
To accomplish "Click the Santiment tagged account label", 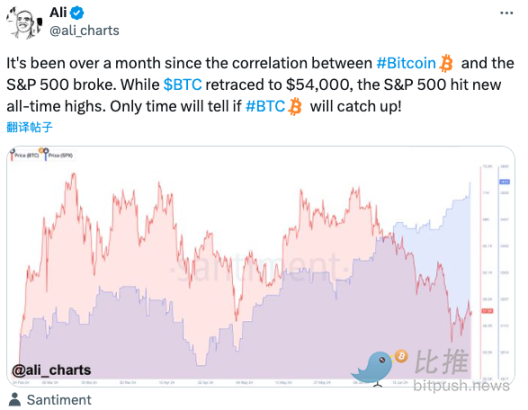I will [59, 400].
